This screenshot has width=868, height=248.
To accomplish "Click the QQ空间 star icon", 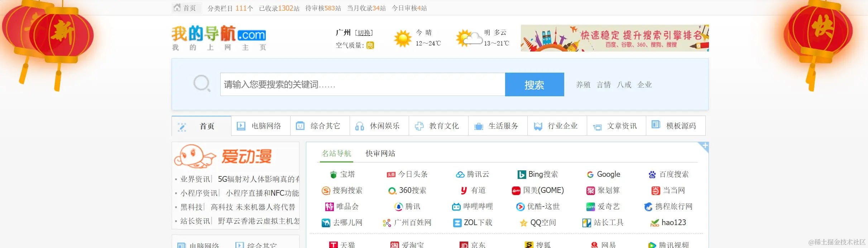I will pos(523,223).
